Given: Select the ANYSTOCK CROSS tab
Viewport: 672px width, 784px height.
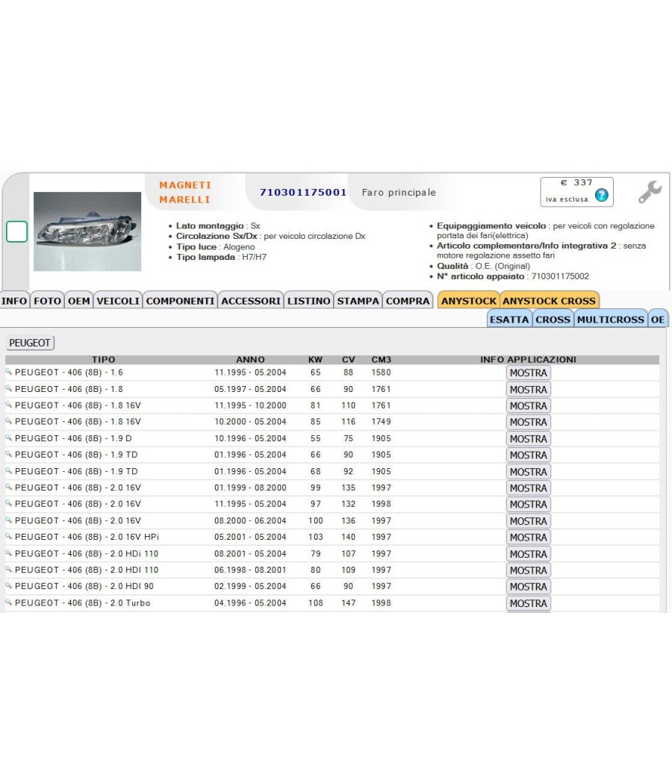Looking at the screenshot, I should [x=549, y=300].
